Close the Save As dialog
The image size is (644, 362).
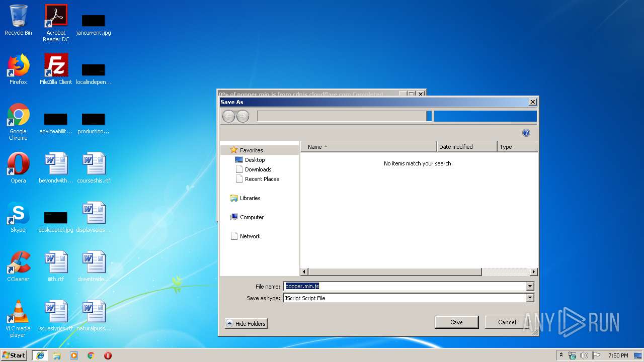coord(532,102)
